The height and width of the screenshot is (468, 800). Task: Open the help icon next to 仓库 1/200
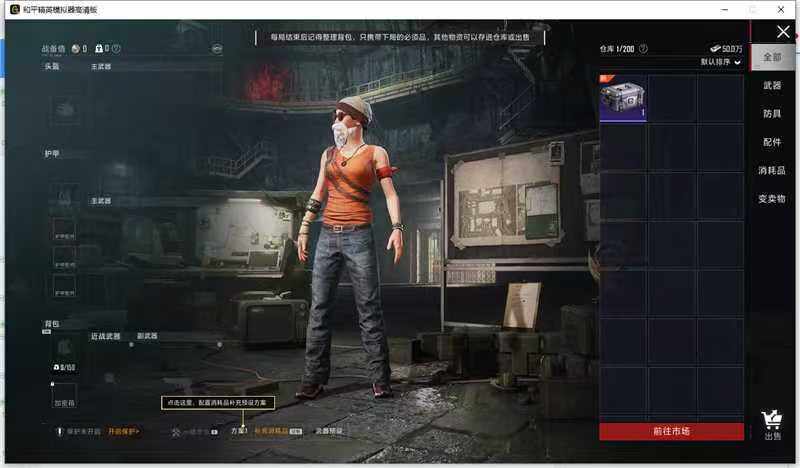coord(643,48)
